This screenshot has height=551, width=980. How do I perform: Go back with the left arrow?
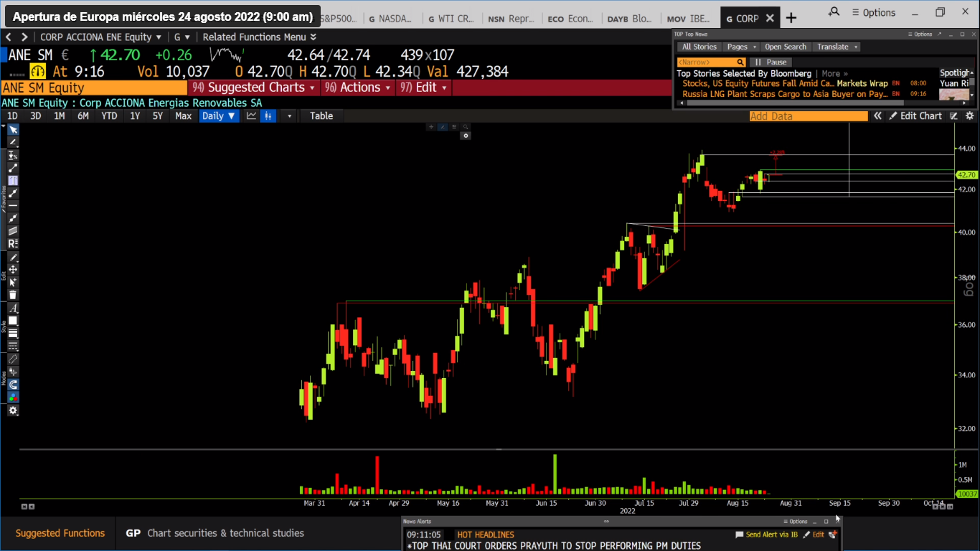pos(9,37)
